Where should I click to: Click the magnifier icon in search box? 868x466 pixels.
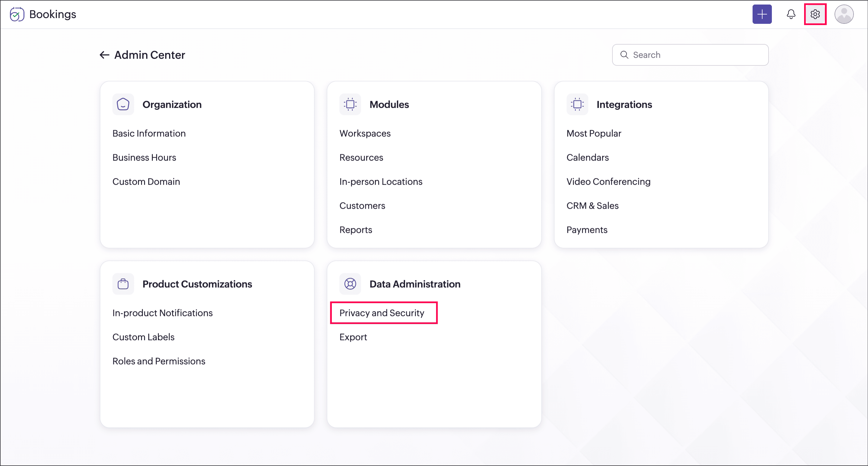(624, 55)
